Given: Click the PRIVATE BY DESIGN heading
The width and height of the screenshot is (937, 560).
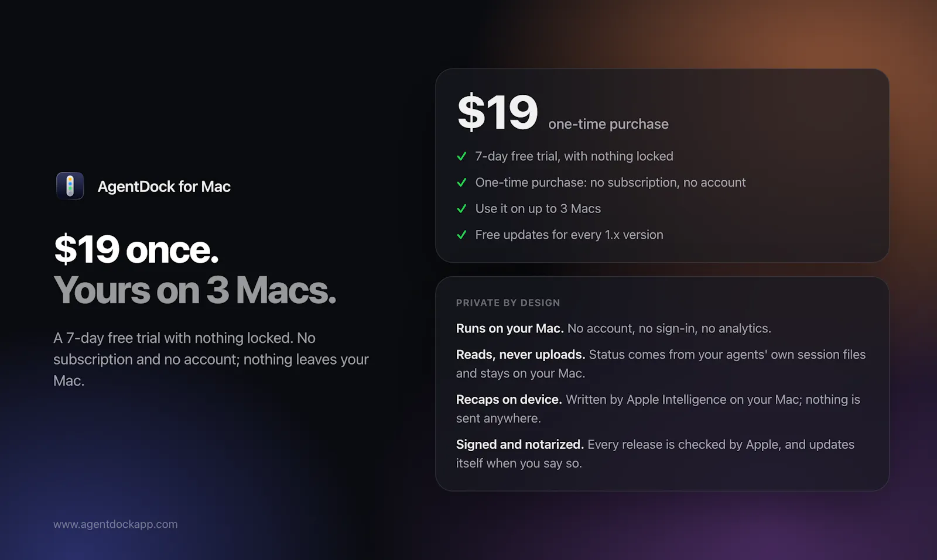Looking at the screenshot, I should tap(508, 303).
